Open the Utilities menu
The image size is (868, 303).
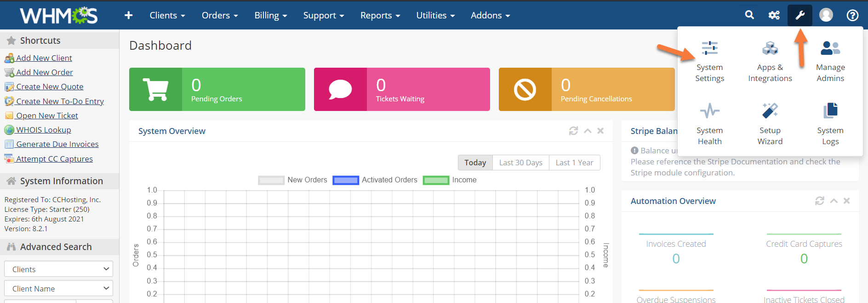tap(435, 15)
